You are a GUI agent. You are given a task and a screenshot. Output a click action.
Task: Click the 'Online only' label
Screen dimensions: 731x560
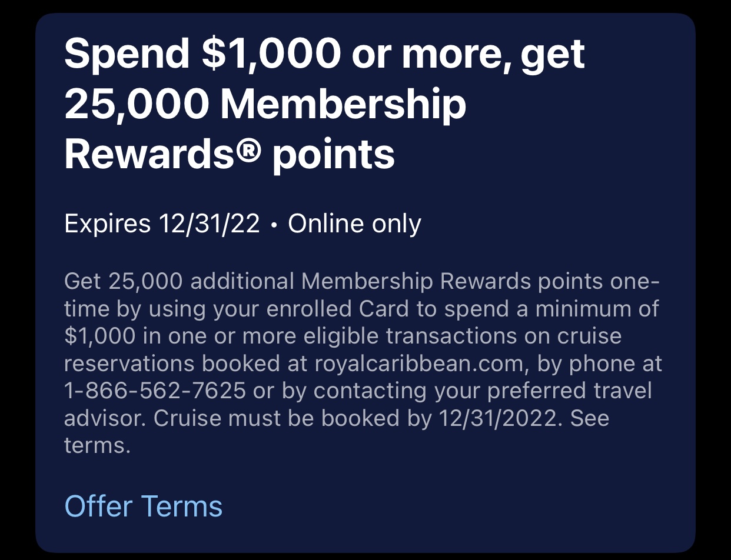point(354,224)
